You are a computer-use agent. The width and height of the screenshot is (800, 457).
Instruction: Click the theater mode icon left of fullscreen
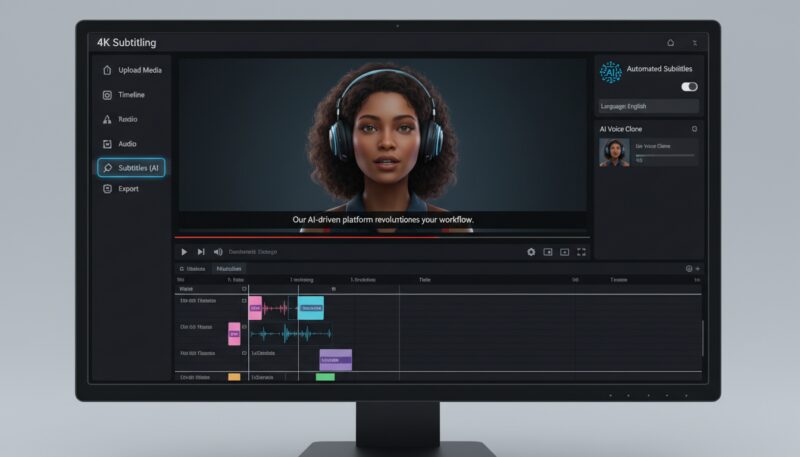point(565,252)
